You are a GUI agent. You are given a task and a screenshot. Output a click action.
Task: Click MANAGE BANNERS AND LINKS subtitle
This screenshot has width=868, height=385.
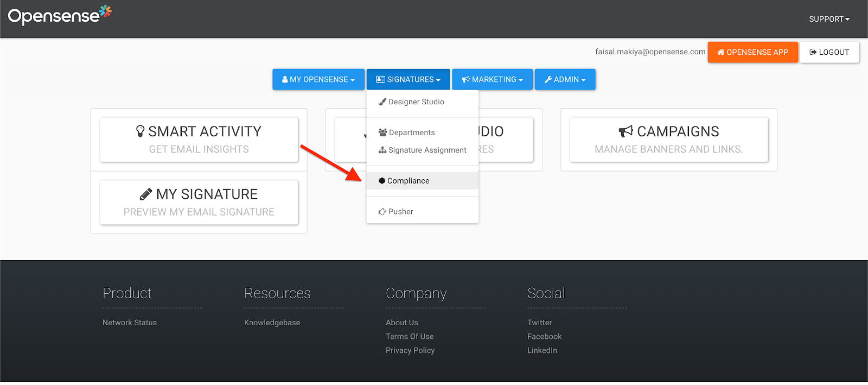pos(669,149)
